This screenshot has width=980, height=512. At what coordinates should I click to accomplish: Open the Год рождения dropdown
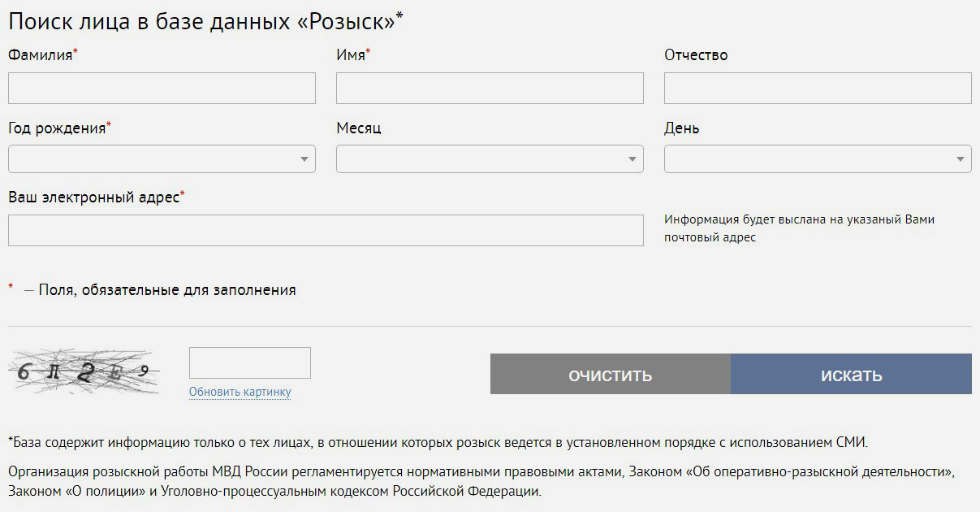coord(162,158)
